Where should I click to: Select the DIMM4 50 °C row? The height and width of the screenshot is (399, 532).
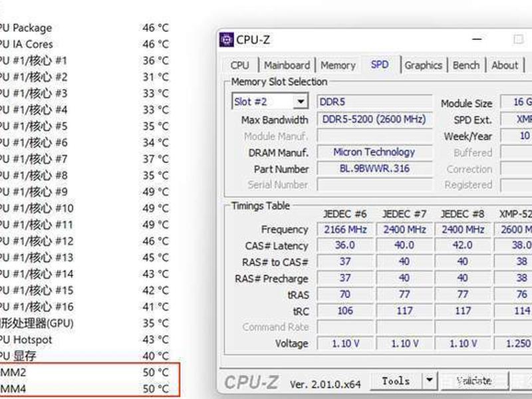pos(85,388)
